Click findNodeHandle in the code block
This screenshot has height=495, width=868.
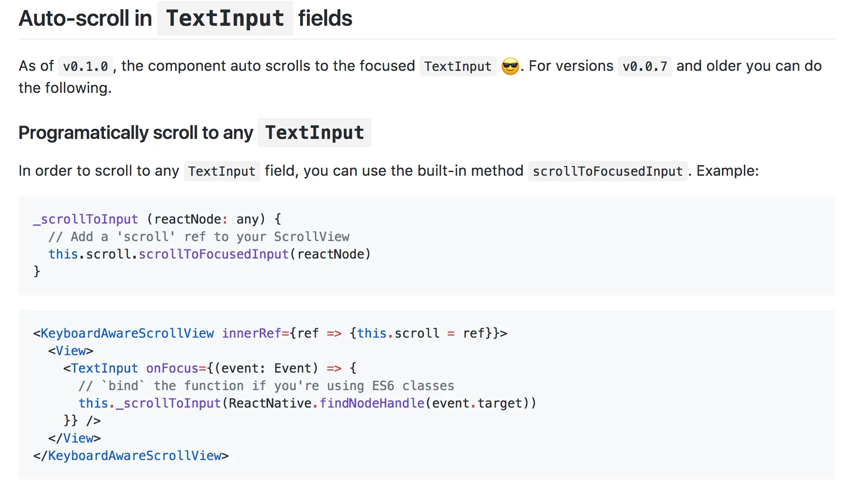pyautogui.click(x=372, y=403)
